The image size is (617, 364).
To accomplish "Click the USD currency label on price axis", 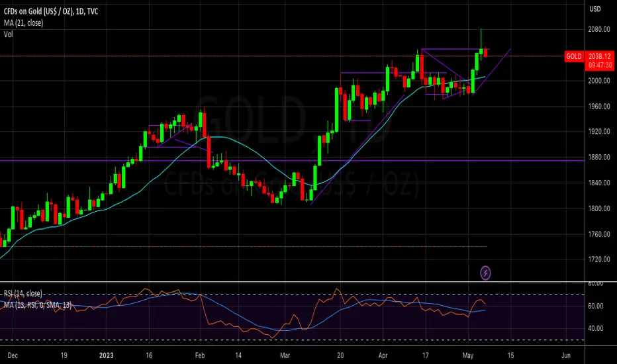I will pos(594,9).
